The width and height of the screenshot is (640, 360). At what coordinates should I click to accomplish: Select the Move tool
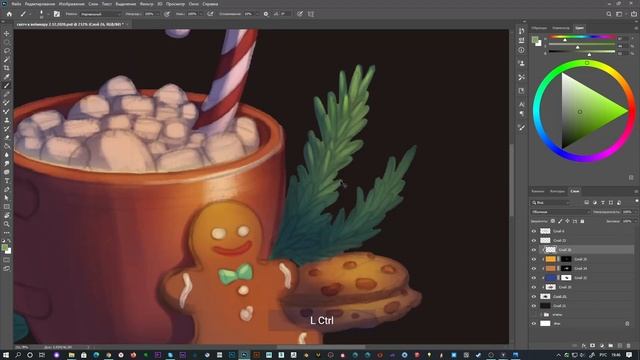click(7, 33)
